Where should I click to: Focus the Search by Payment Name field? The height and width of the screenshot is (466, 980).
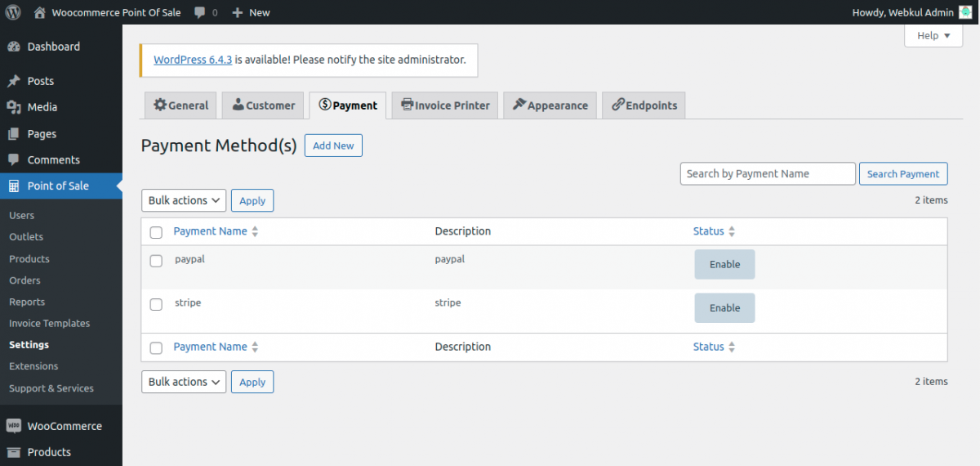[x=768, y=173]
